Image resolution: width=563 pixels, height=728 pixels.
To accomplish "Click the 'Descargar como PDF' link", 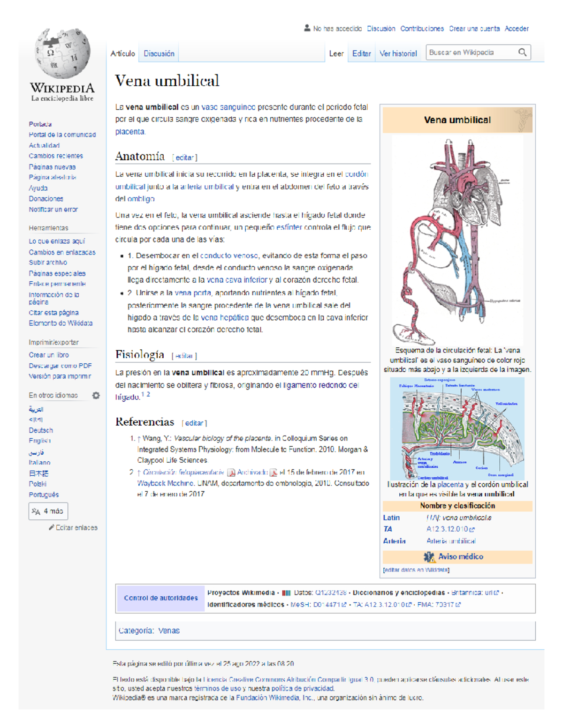I will pyautogui.click(x=60, y=366).
